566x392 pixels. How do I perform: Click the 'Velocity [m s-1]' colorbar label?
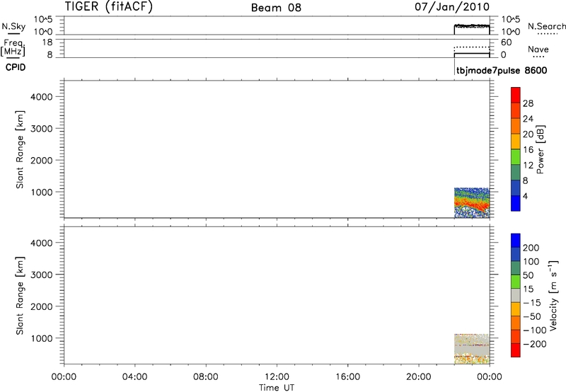point(553,295)
